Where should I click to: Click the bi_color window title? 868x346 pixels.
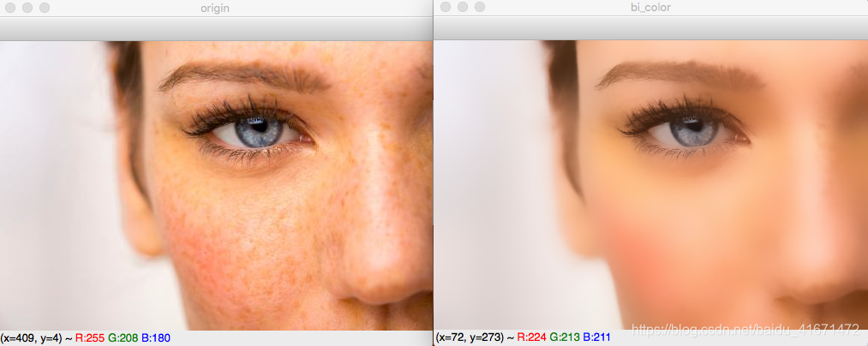[x=650, y=8]
